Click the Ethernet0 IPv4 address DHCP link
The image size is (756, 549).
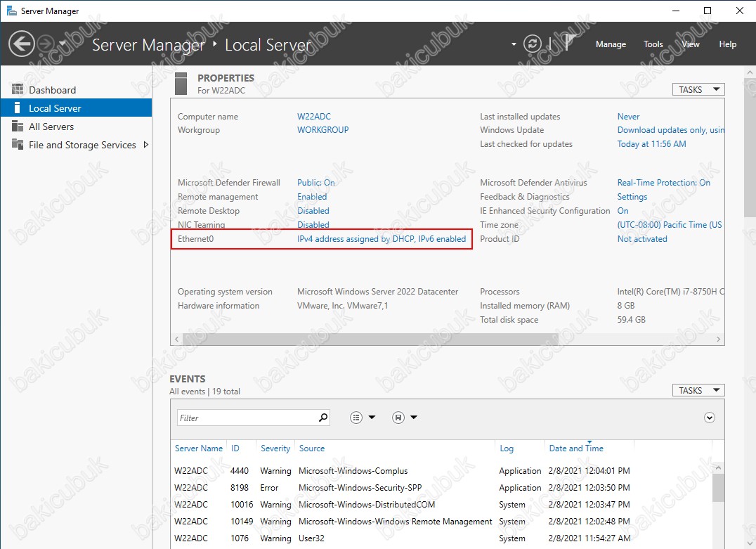tap(382, 239)
